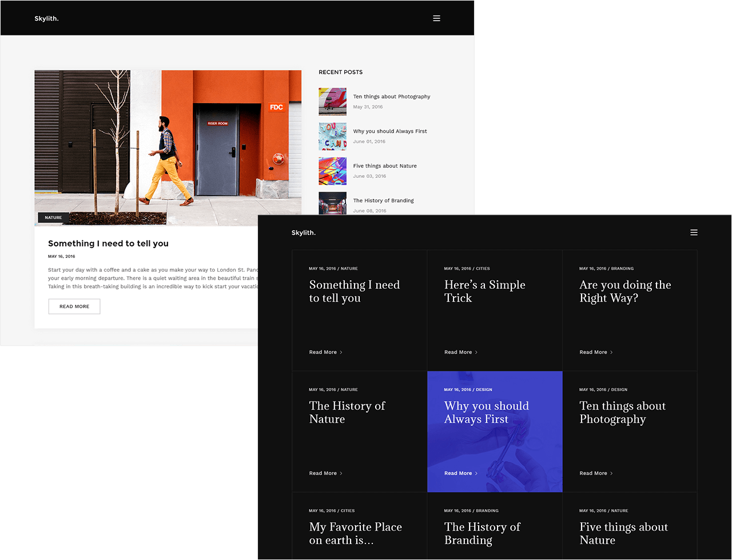732x560 pixels.
Task: Click thumbnail beside 'Five things about Nature'
Action: pos(332,171)
